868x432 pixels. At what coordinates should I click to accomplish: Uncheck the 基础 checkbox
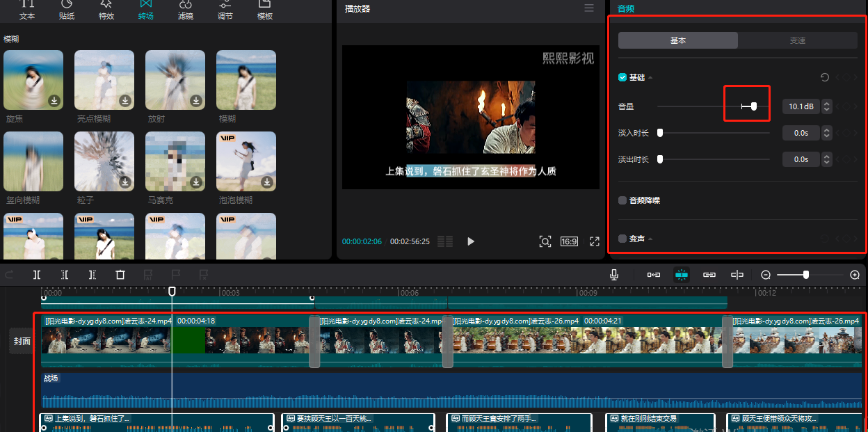[622, 77]
